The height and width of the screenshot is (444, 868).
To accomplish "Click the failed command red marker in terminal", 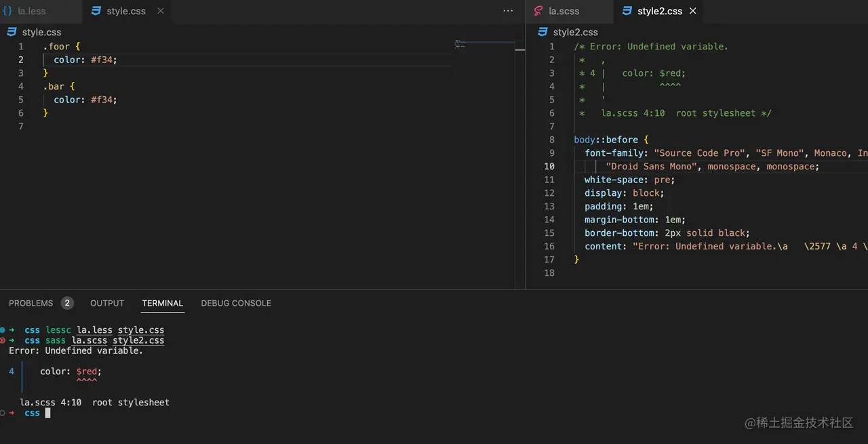I will tap(3, 340).
